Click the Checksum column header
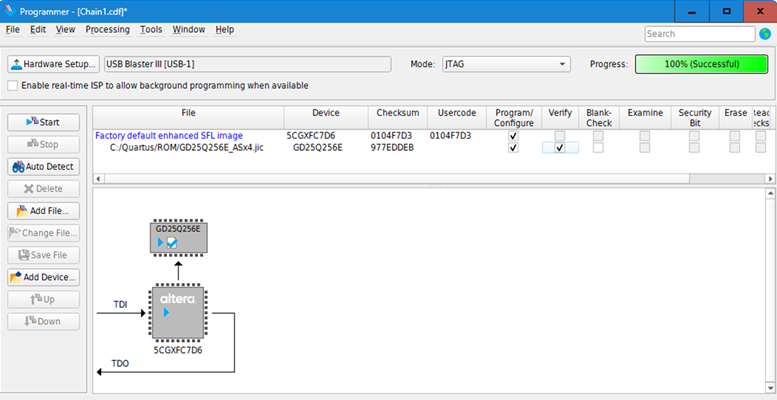The height and width of the screenshot is (400, 777). [397, 118]
